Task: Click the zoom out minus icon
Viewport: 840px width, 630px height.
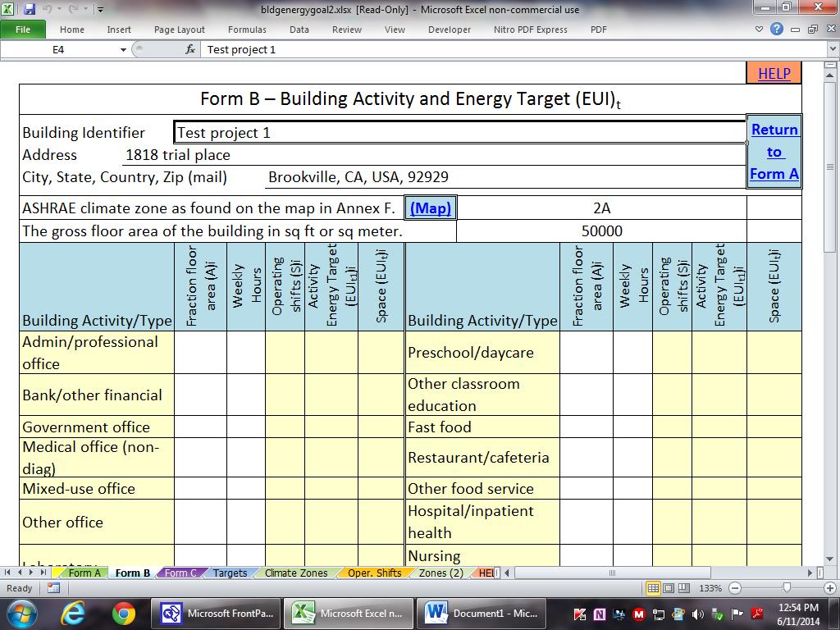Action: point(735,588)
